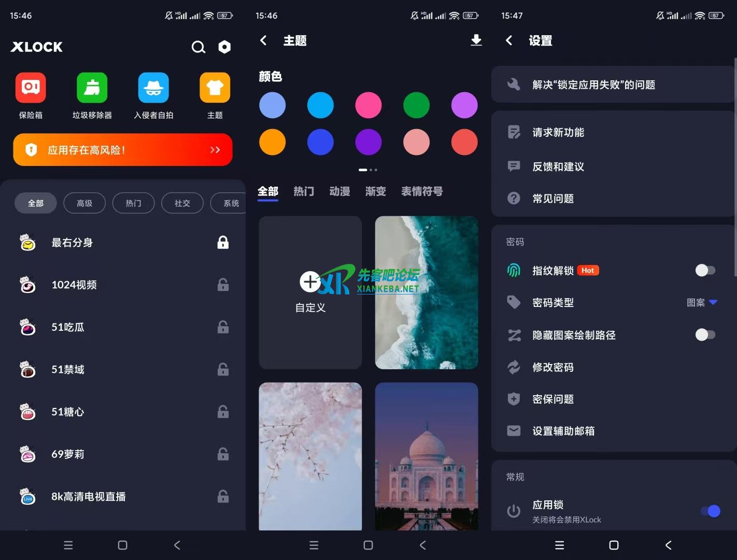Open the 密码类型 pattern dropdown
Screen dimensions: 737x560
coord(702,302)
